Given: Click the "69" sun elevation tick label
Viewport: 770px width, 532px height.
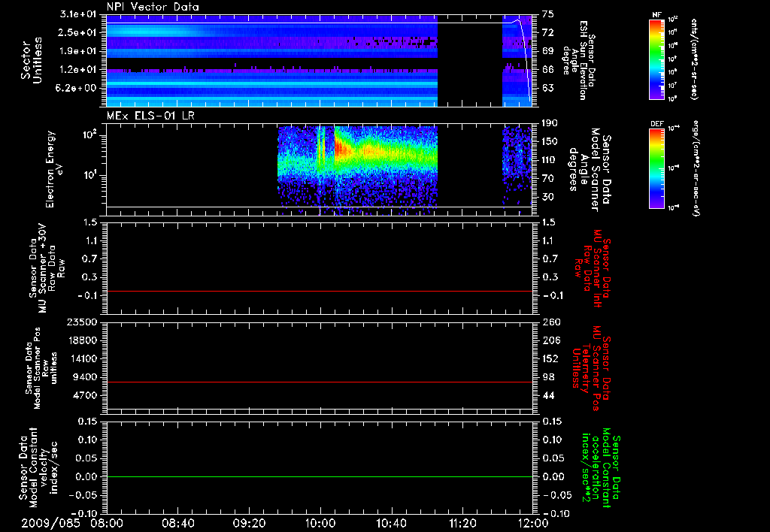Looking at the screenshot, I should point(547,51).
